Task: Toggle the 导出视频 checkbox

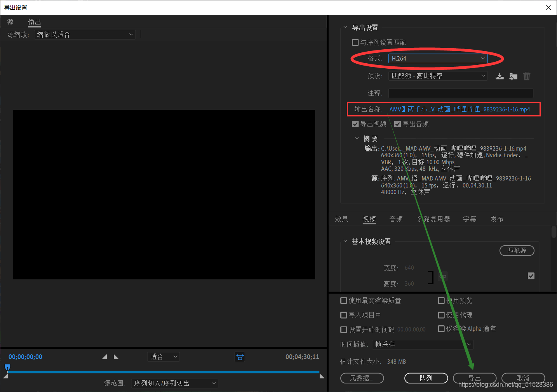Action: tap(355, 124)
